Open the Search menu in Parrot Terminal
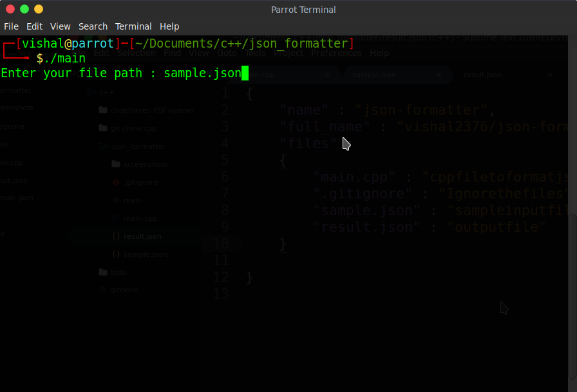The width and height of the screenshot is (577, 392). 93,26
